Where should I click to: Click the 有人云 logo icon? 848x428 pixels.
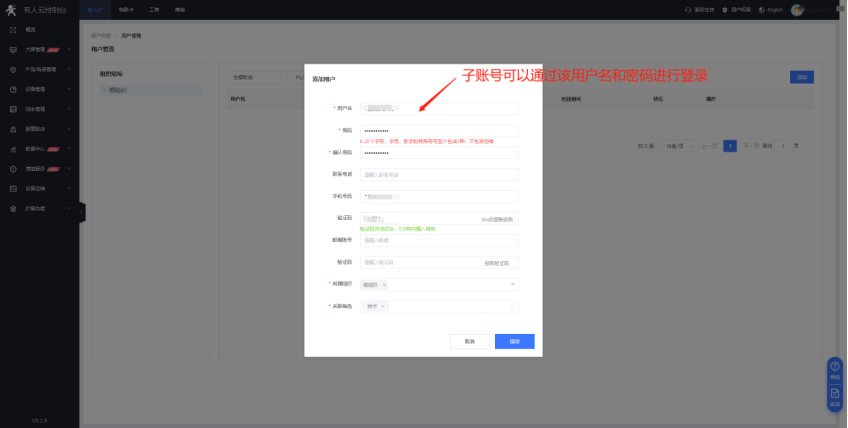pyautogui.click(x=12, y=9)
